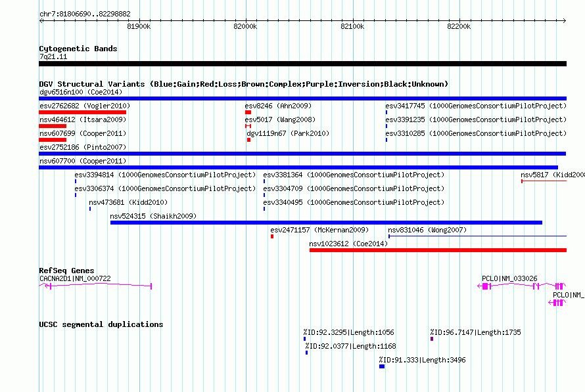This screenshot has height=392, width=585.
Task: Click the CACNA2D1 gene model line
Action: [x=95, y=286]
